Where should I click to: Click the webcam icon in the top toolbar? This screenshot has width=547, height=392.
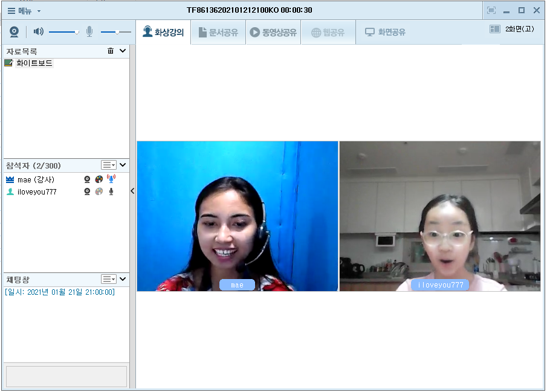14,32
